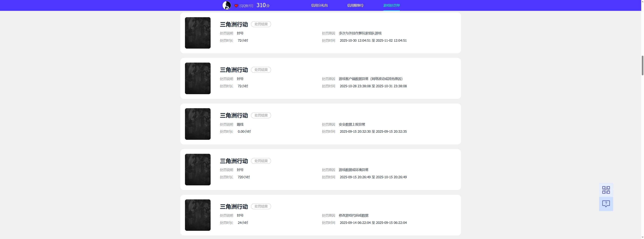Click the 0.00小时 duration value
644x239 pixels.
point(244,132)
